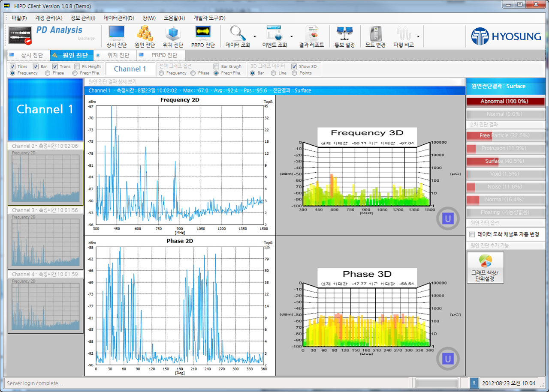Click the 그래프 색상/단위설정 button
549x392 pixels.
click(x=486, y=268)
